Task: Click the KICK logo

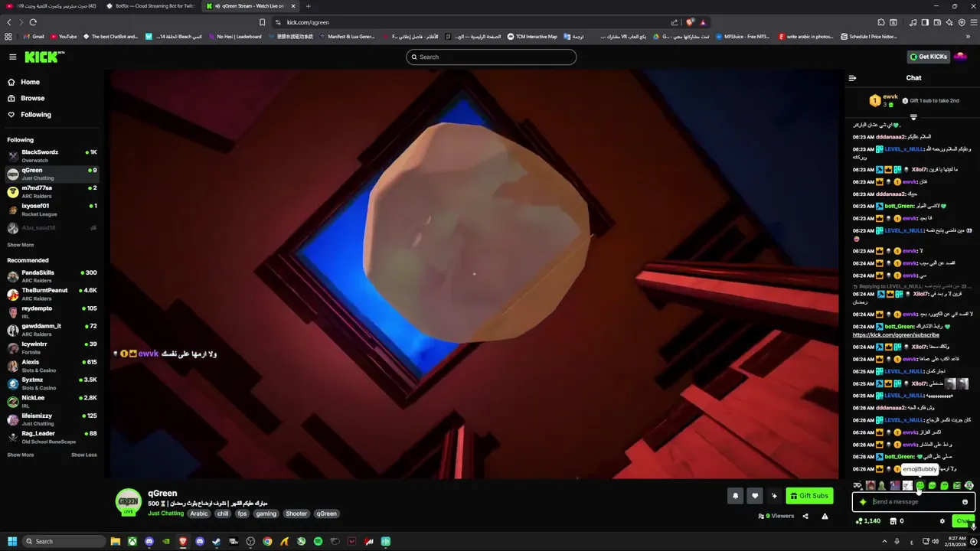Action: pos(44,57)
